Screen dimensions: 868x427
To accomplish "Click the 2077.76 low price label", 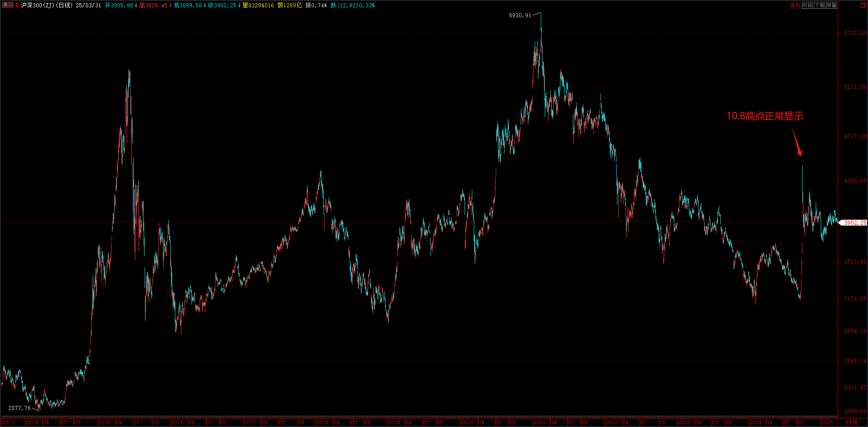I will point(19,408).
